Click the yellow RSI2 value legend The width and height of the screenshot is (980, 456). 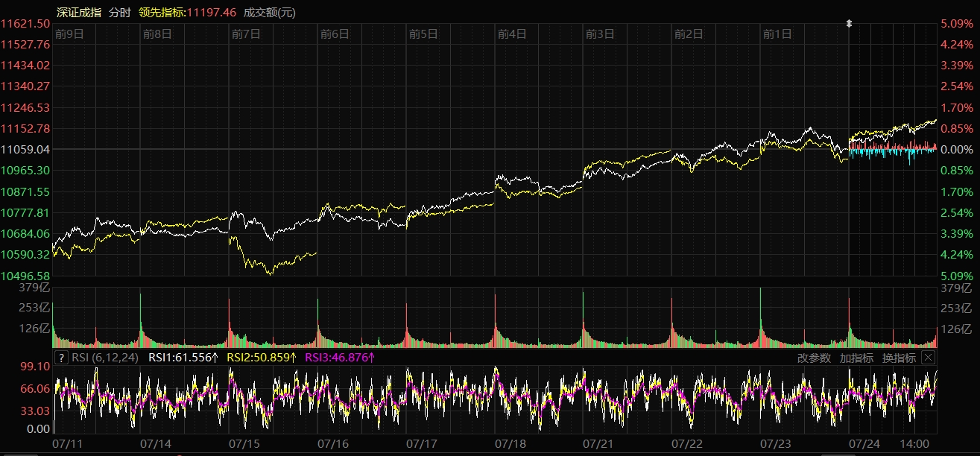click(x=262, y=358)
